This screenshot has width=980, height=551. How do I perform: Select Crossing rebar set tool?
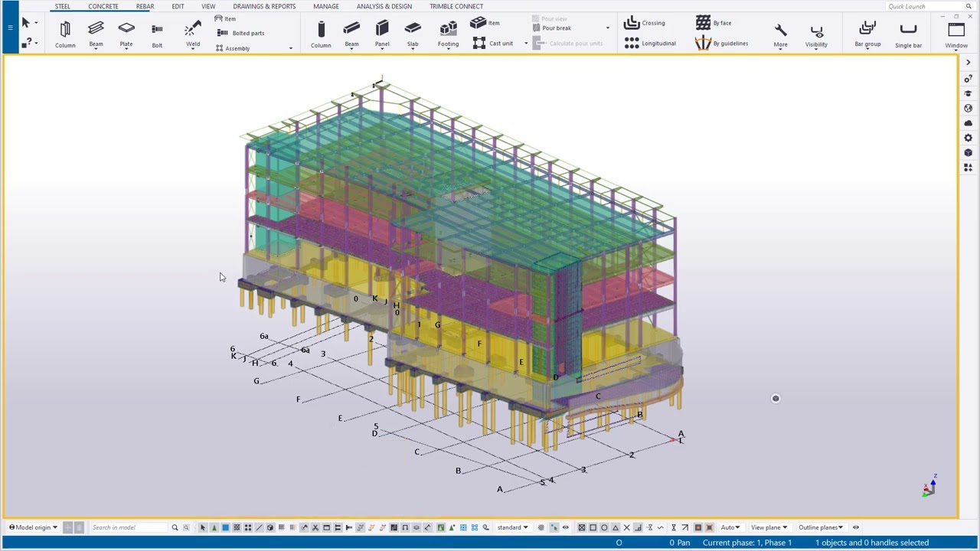point(645,23)
